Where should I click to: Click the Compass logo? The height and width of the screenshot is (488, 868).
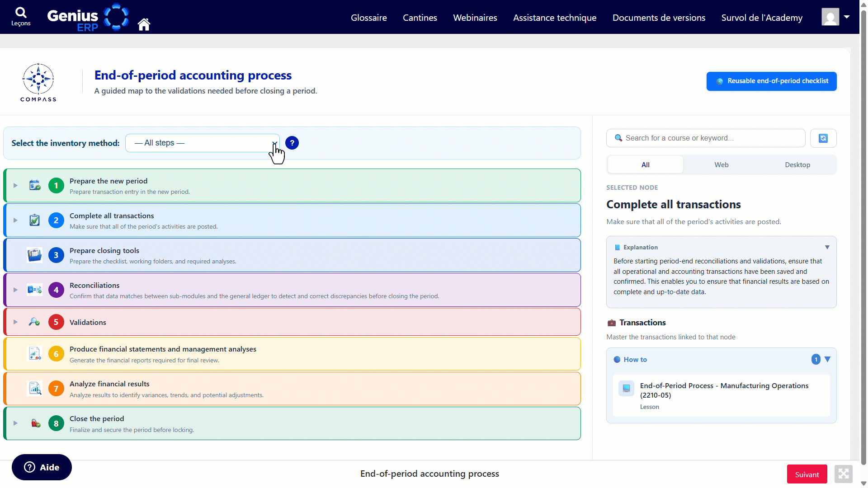(38, 82)
